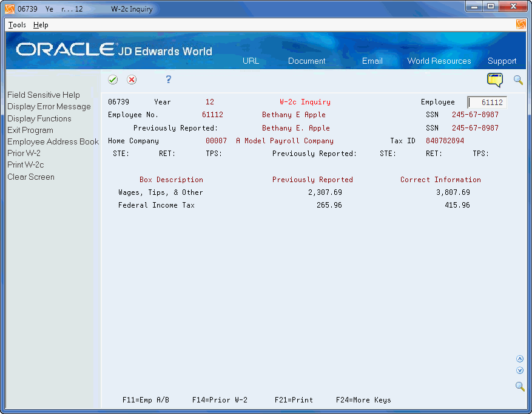Image resolution: width=532 pixels, height=414 pixels.
Task: Open the Tools menu
Action: click(16, 25)
